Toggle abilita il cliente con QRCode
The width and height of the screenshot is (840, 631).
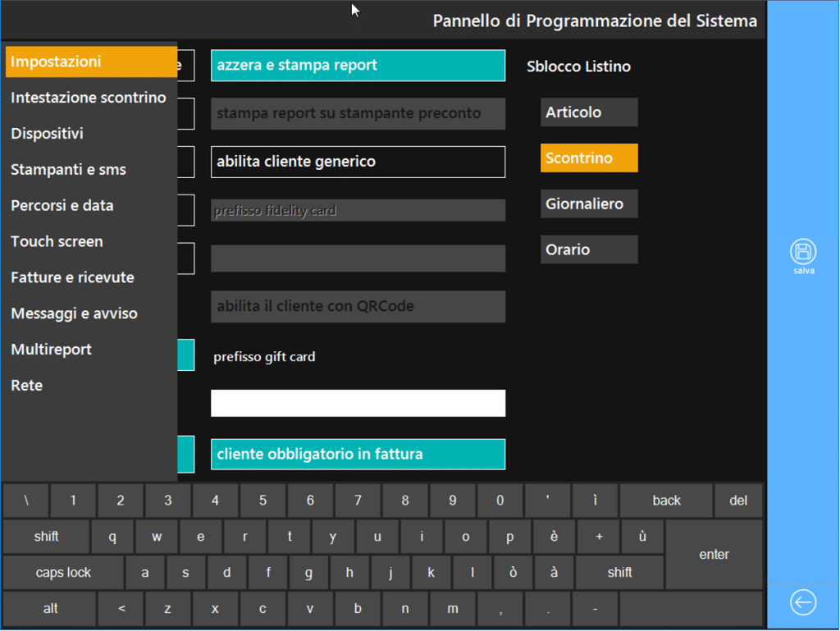pyautogui.click(x=358, y=306)
